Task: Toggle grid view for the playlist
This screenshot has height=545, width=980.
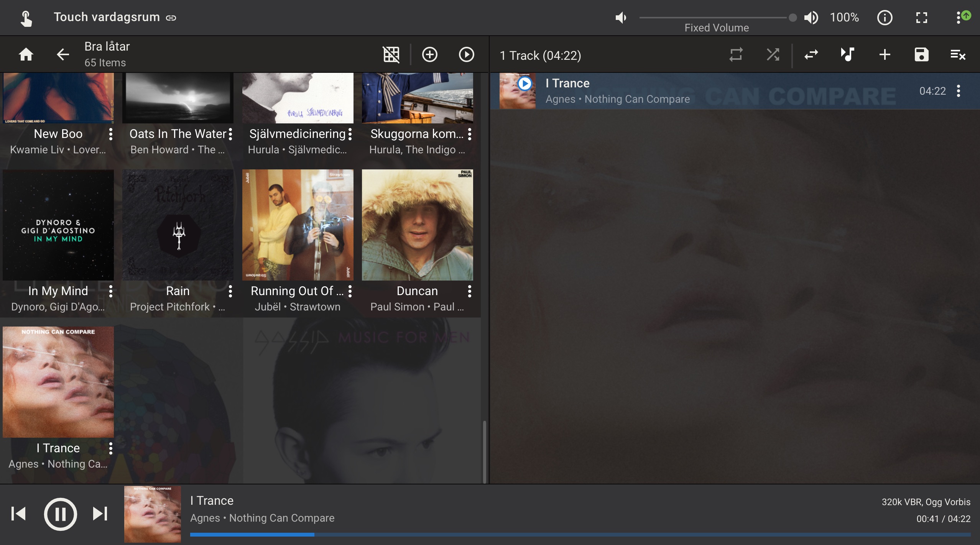Action: (391, 54)
